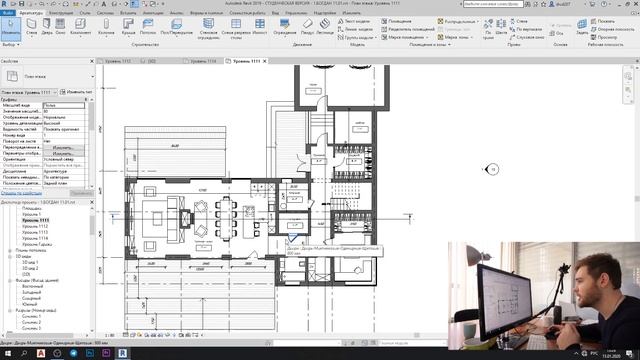Select the Дверь (Door) tool

coord(47,27)
